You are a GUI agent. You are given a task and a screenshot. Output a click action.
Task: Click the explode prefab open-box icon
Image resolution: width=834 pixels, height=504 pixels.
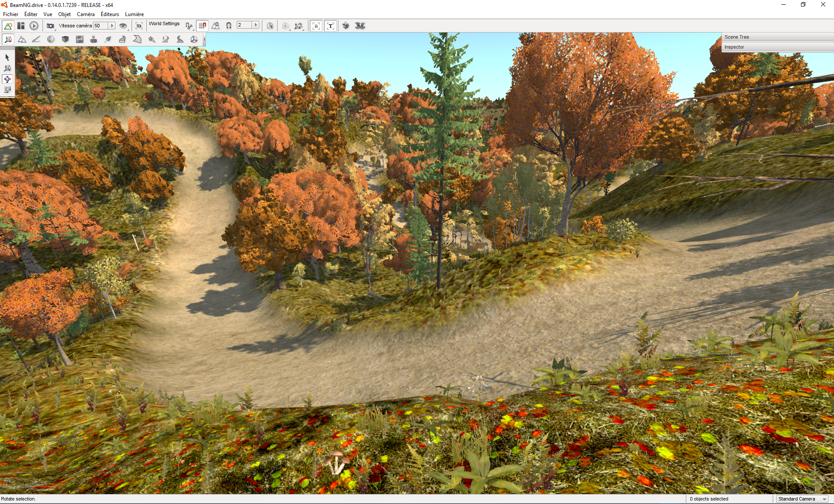tap(360, 26)
